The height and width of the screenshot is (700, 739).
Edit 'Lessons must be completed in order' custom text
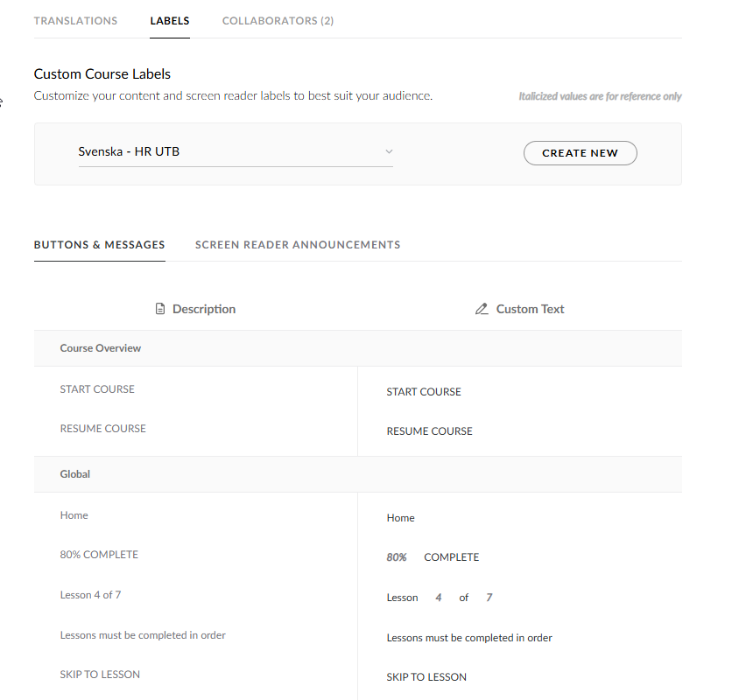click(469, 638)
